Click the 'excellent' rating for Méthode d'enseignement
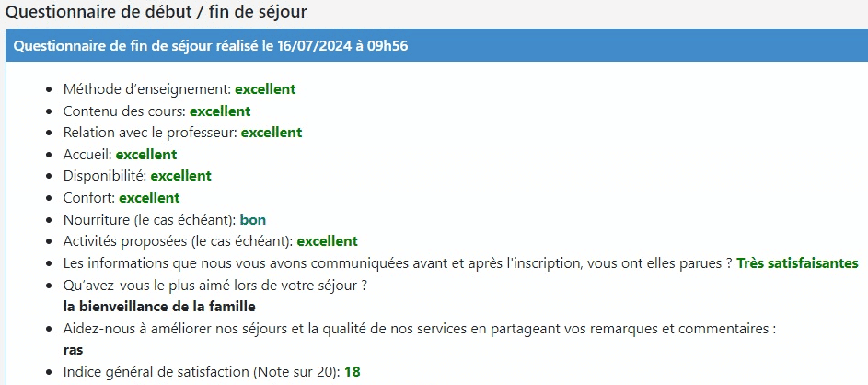The image size is (868, 385). tap(265, 89)
